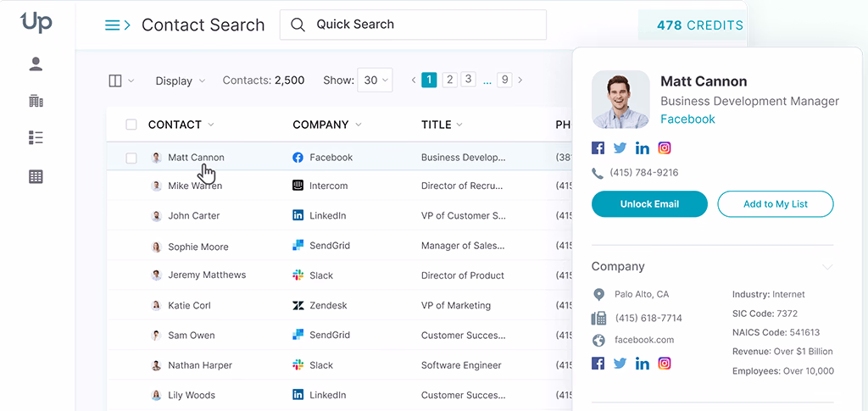Viewport: 868px width, 411px height.
Task: Select the Katie Corl contact name
Action: (189, 305)
